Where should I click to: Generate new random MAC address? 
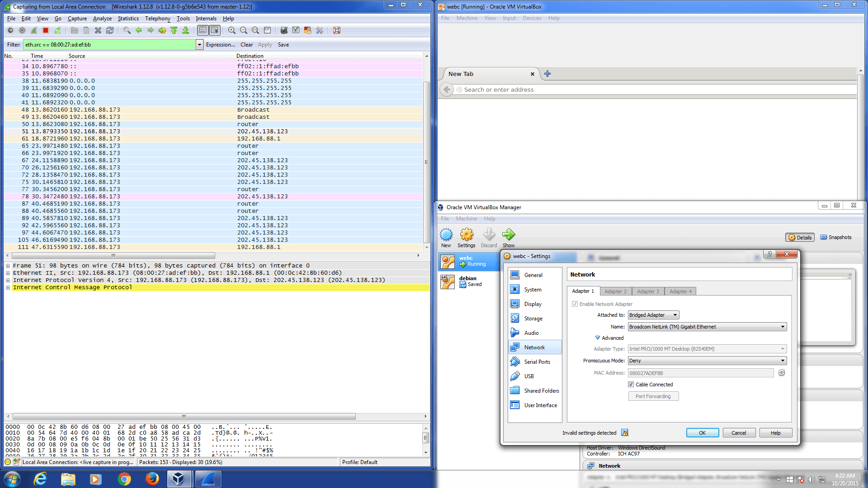point(782,373)
